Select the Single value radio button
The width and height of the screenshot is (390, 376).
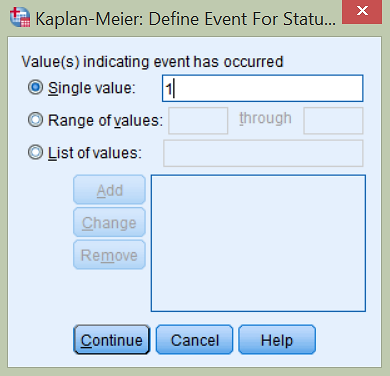pos(35,88)
